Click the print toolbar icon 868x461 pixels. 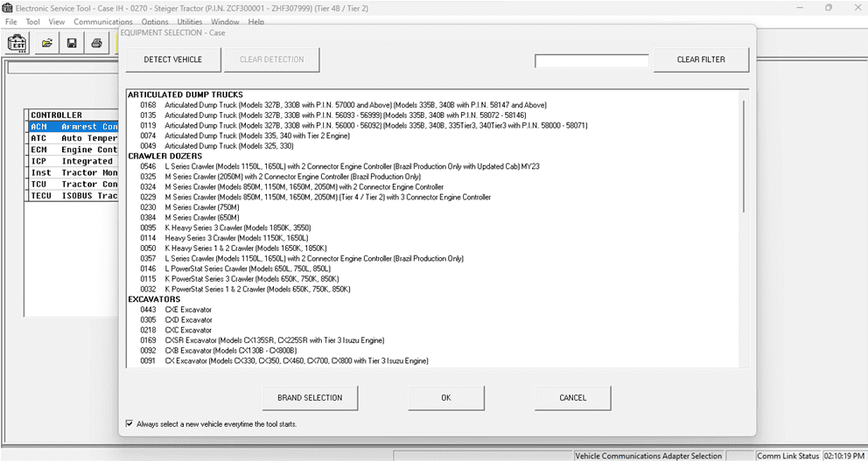tap(96, 43)
